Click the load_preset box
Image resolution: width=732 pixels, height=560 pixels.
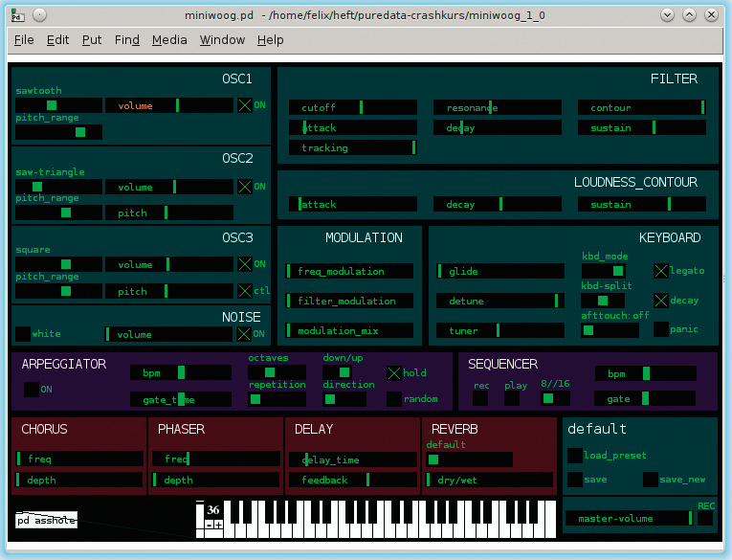click(x=574, y=456)
